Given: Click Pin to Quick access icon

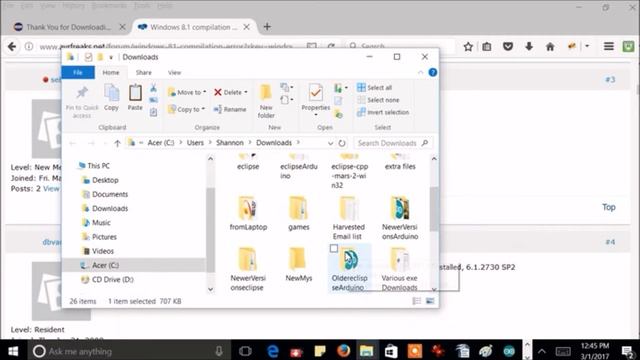Looking at the screenshot, I should click(82, 93).
